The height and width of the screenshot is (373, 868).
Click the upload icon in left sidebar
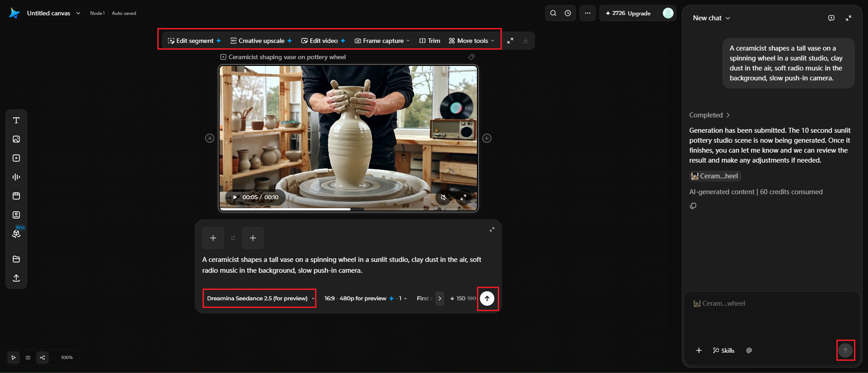click(x=16, y=278)
